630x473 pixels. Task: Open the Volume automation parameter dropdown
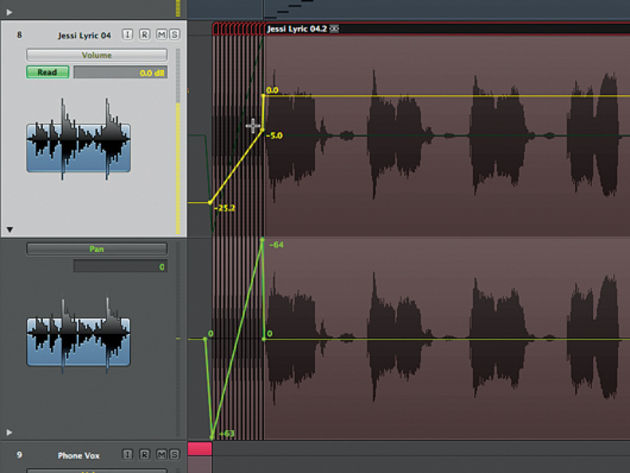click(97, 55)
